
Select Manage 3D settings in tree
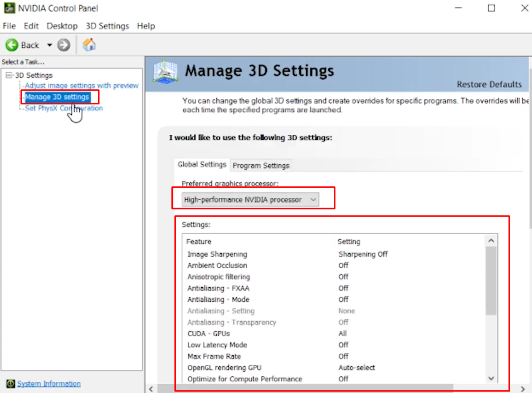pos(57,97)
